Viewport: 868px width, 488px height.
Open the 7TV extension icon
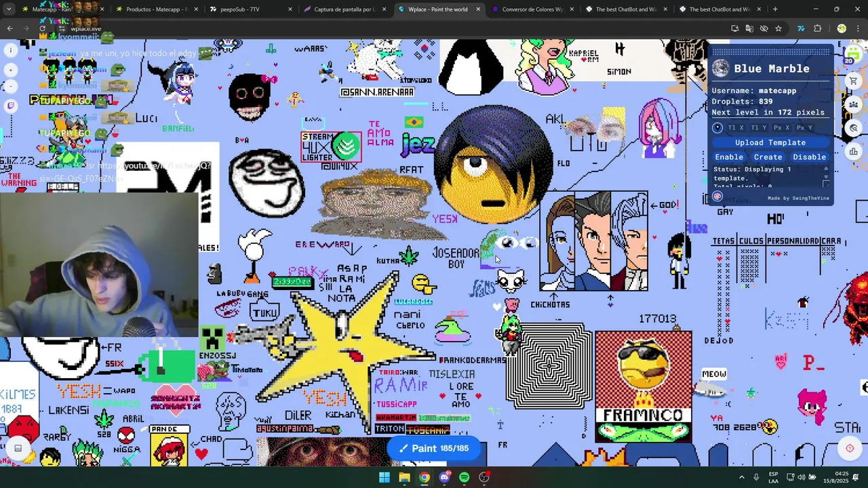[801, 28]
